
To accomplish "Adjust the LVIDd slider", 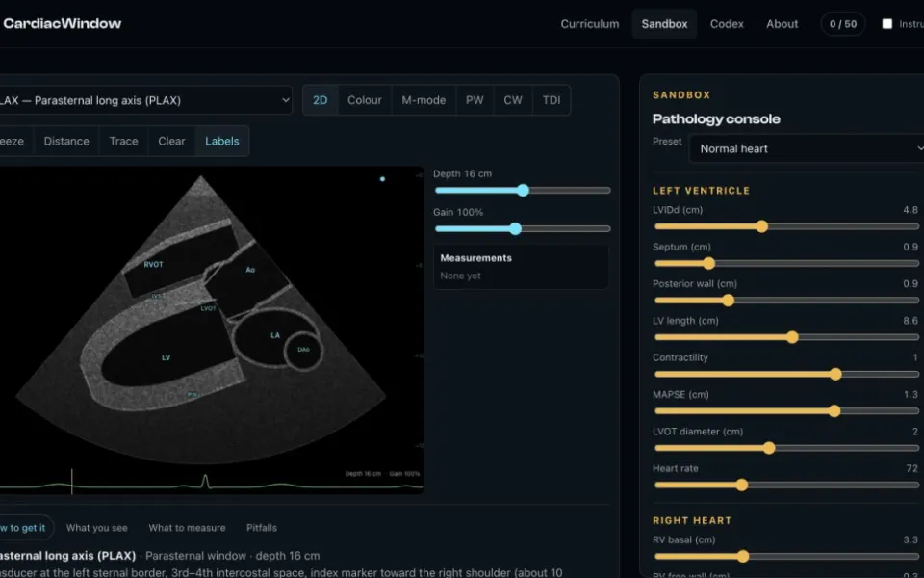I will [786, 226].
